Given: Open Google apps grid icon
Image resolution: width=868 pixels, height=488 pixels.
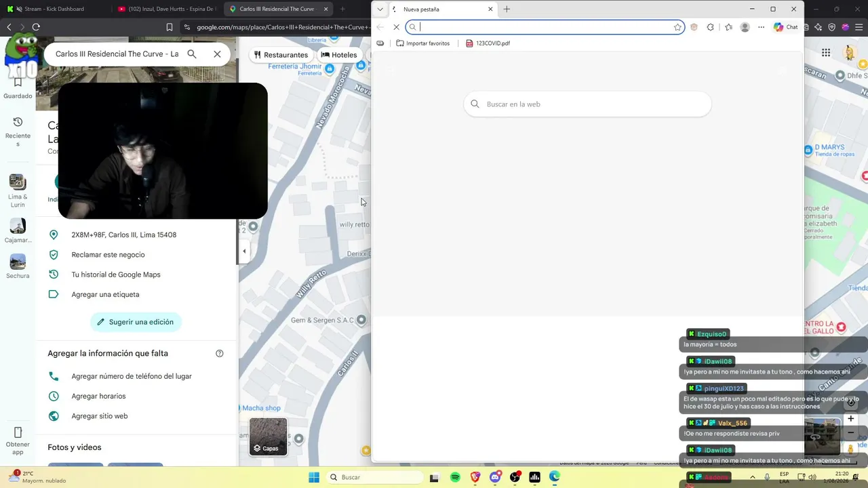Looking at the screenshot, I should tap(826, 53).
